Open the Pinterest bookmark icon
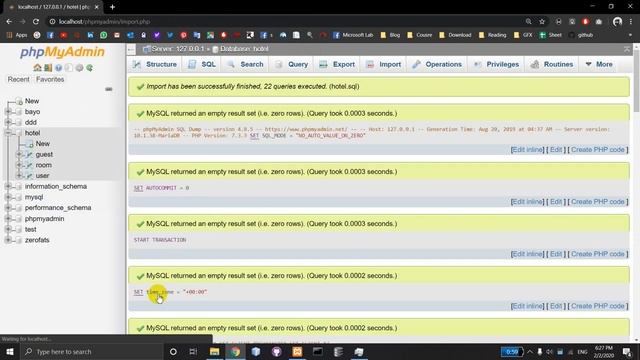The height and width of the screenshot is (360, 640). (184, 35)
